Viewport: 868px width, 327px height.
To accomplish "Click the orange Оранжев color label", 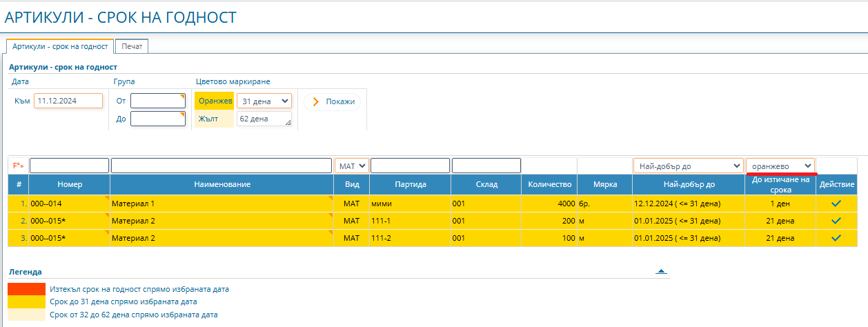I will 215,101.
